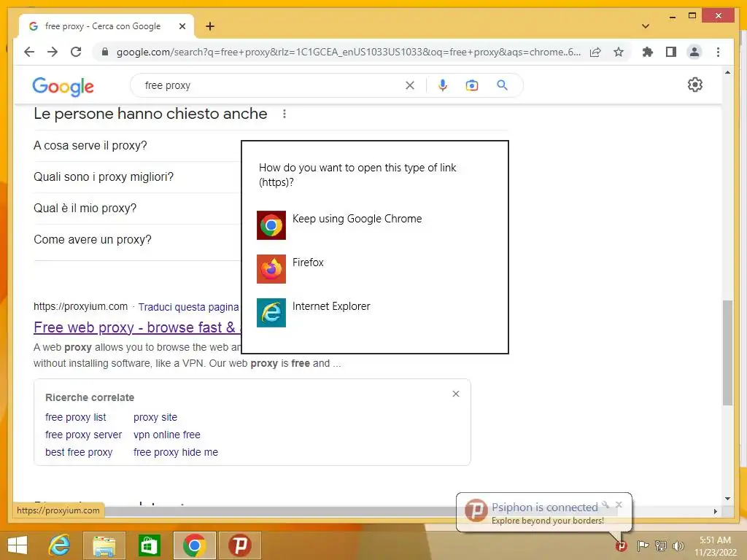Close the 'free proxy' tab
747x560 pixels.
click(182, 26)
